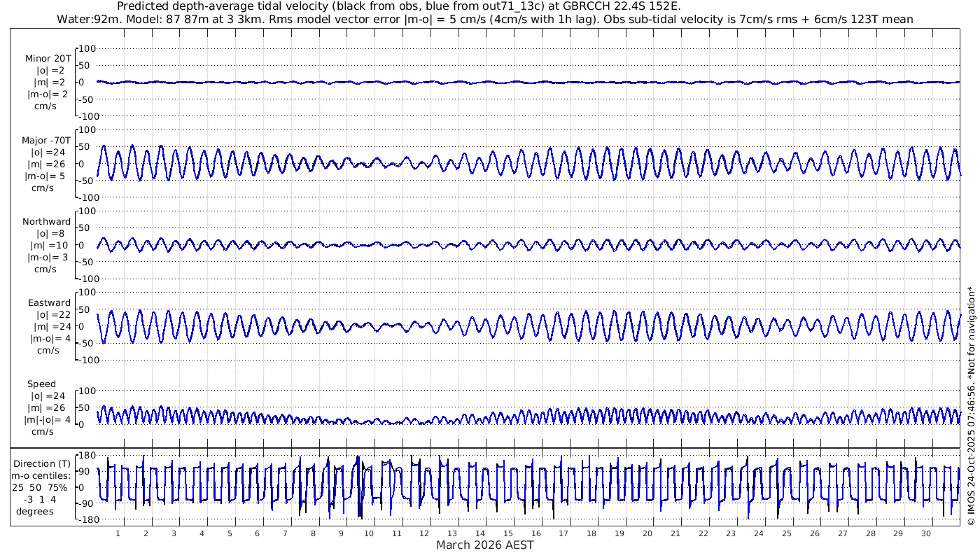Click day '20' on the date axis

coord(647,533)
